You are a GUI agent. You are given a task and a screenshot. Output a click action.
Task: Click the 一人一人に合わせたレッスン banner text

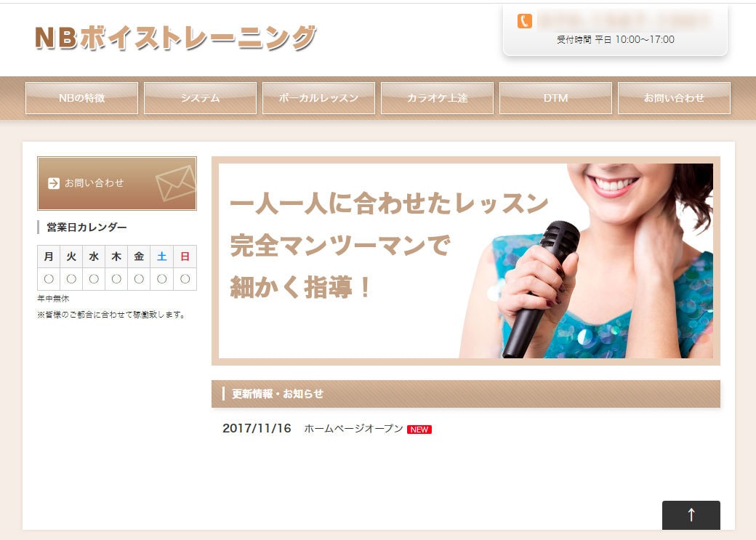[x=389, y=203]
